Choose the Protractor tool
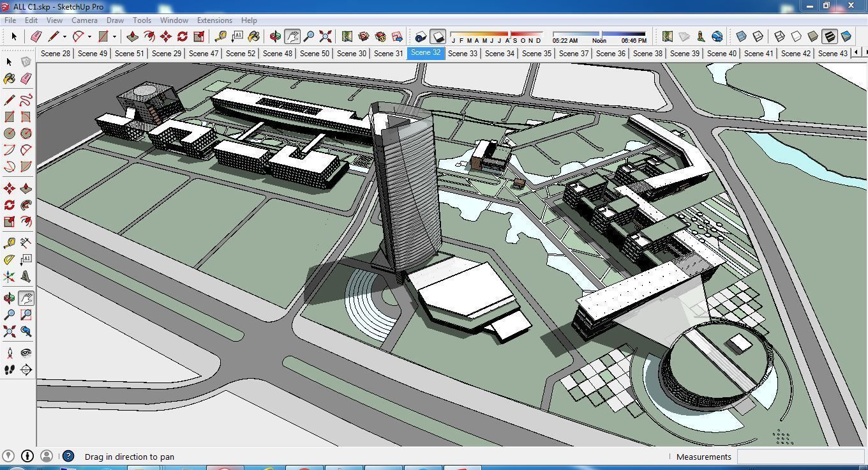The height and width of the screenshot is (470, 868). click(x=10, y=259)
